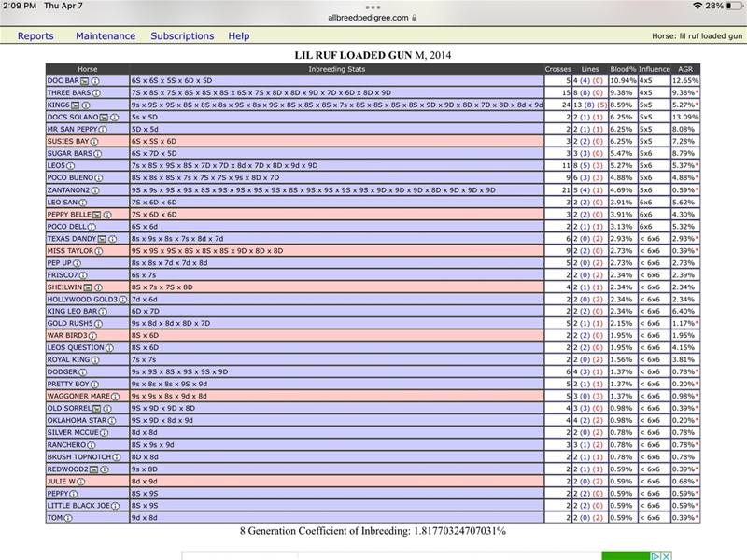Open the KING LEO BAR horse link
Screen dimensions: 747x560
[x=73, y=312]
